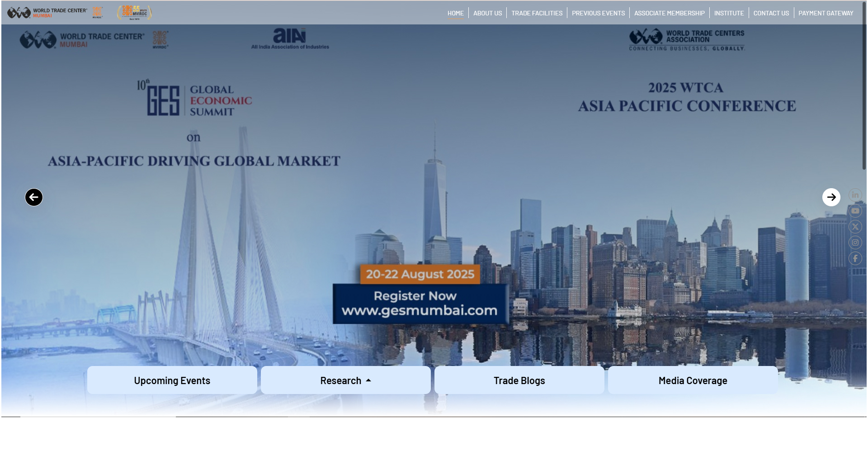This screenshot has width=868, height=461.
Task: Open Trade Blogs section
Action: point(519,380)
